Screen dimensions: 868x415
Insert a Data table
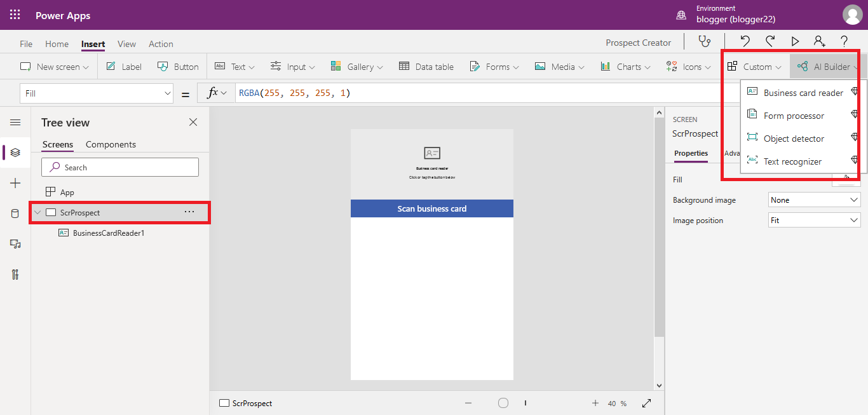[x=426, y=67]
